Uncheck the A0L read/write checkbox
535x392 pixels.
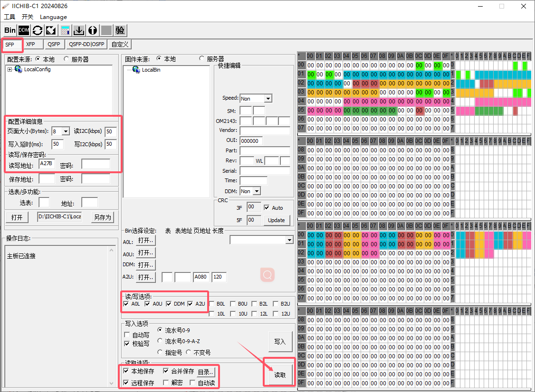(x=126, y=304)
